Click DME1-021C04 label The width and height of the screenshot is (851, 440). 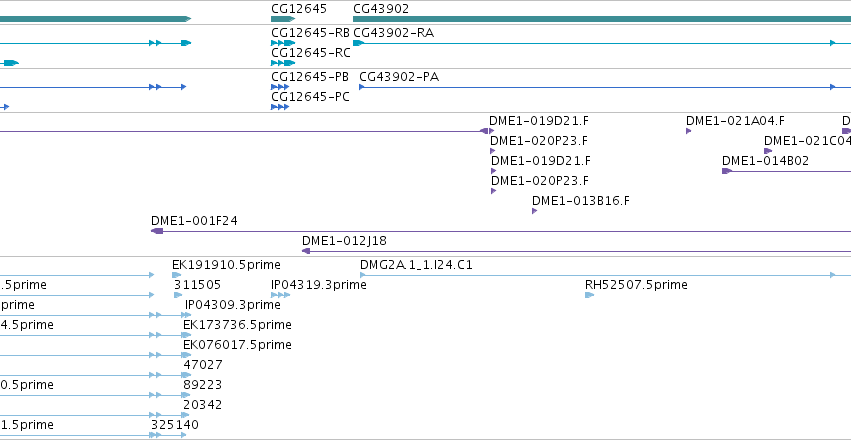pos(808,141)
